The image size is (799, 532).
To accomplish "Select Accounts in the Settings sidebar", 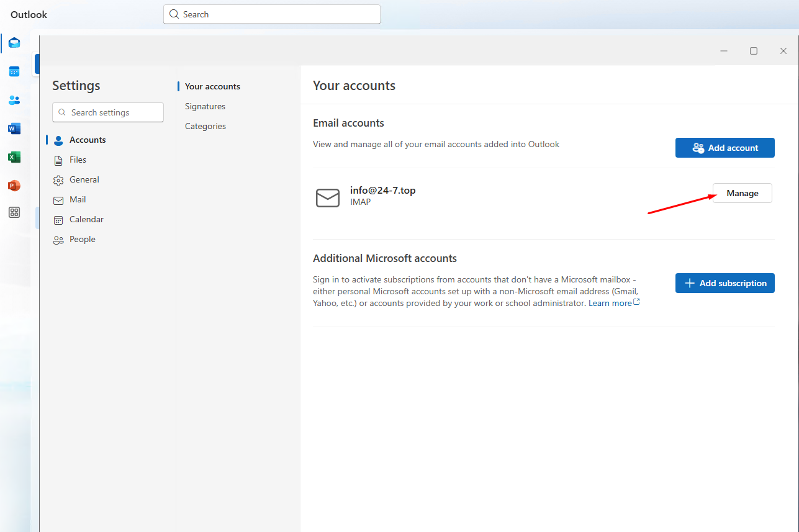I will point(88,140).
